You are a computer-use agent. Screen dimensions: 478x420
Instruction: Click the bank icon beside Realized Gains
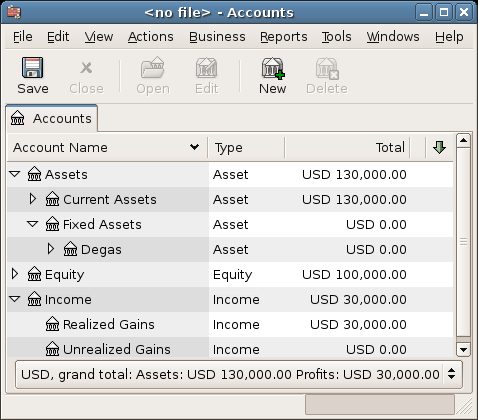coord(52,324)
